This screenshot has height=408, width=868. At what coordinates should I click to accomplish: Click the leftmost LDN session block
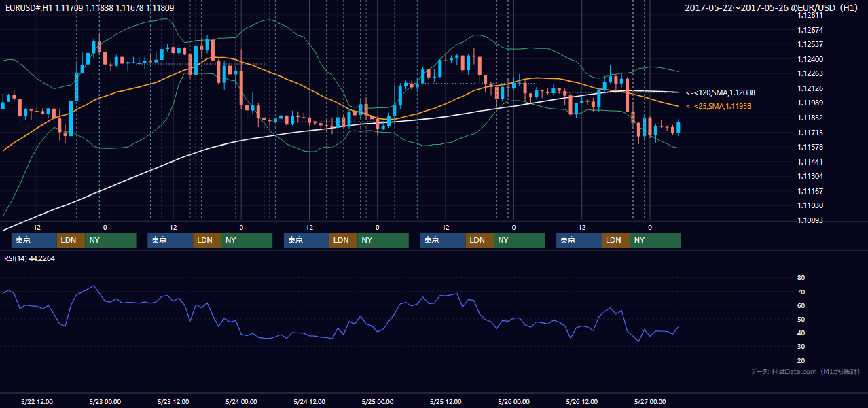[x=71, y=240]
